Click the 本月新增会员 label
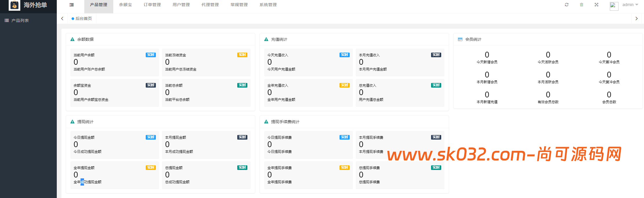644x198 pixels. point(487,82)
